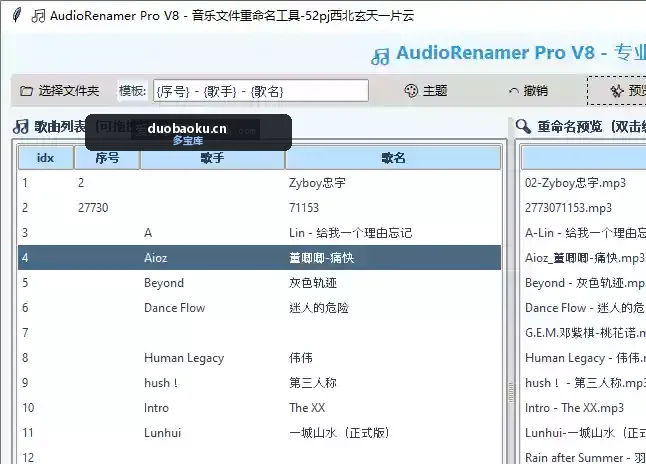Click the 选择文件夹 folder button
The image size is (646, 464).
click(x=60, y=91)
